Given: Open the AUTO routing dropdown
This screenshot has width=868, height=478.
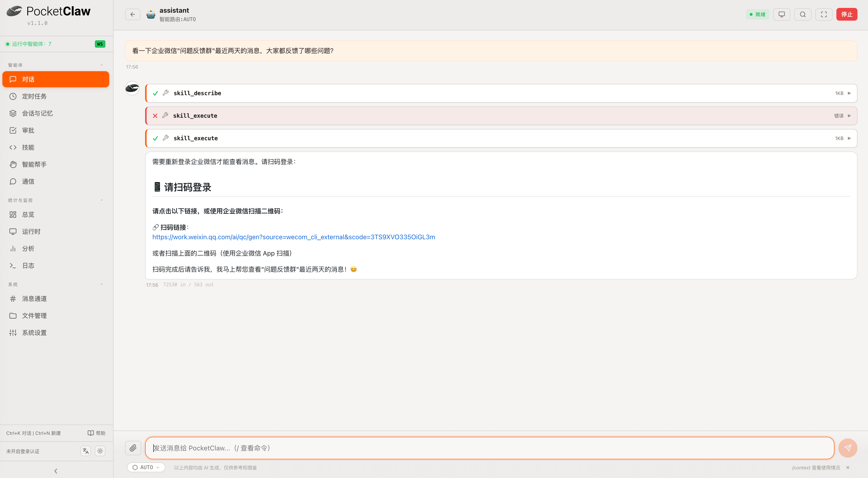Looking at the screenshot, I should 146,467.
